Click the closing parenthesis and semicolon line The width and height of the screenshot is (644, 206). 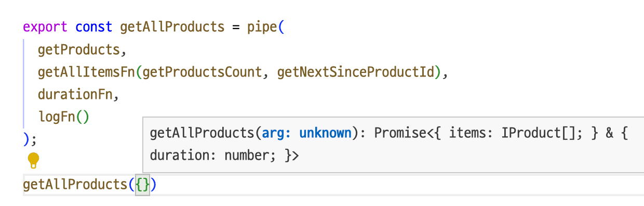coord(31,139)
